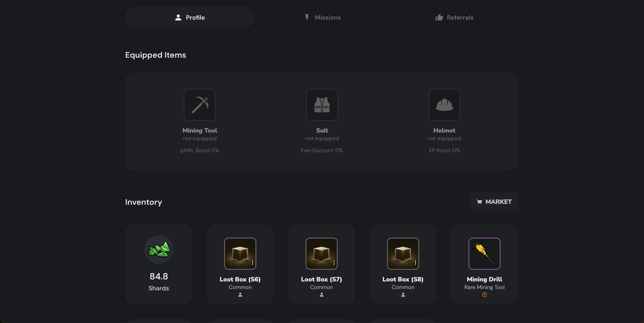
Task: Click the Loot Box (S8) title text
Action: click(x=403, y=279)
